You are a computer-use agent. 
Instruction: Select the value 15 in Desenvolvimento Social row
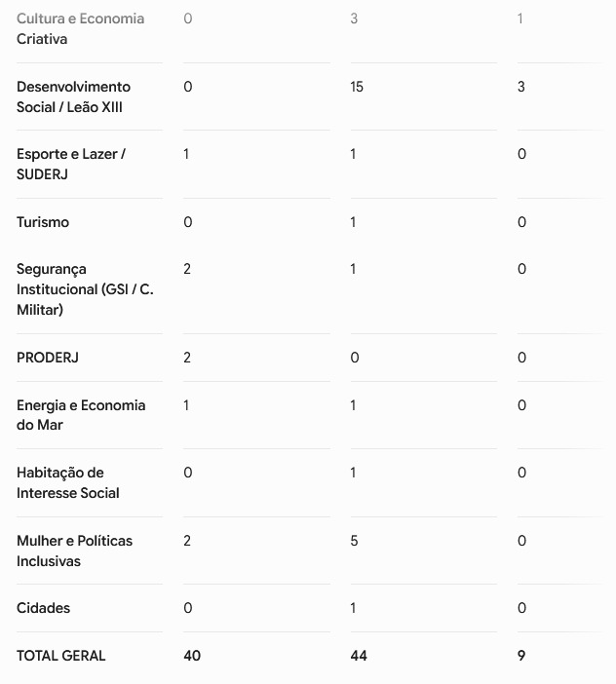[357, 87]
